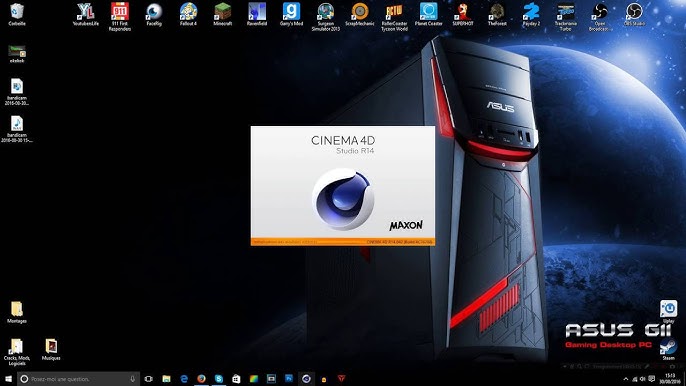686x386 pixels.
Task: Select the Fallout 4 desktop shortcut
Action: tap(188, 14)
